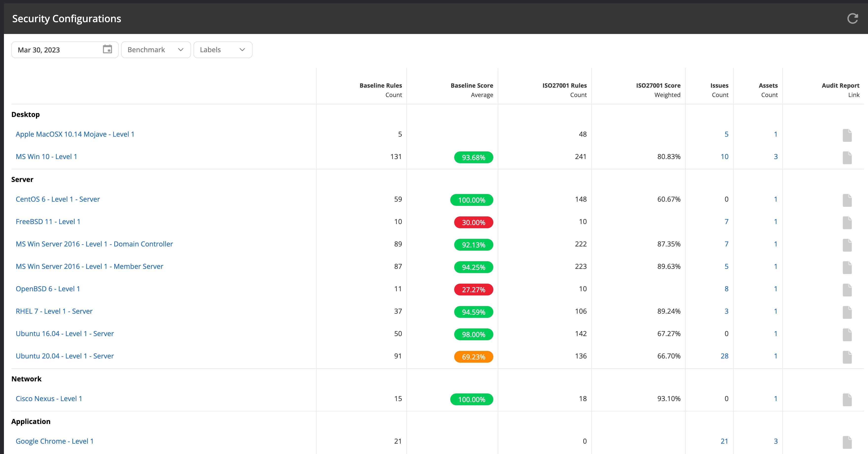Open the Audit Report for Apple MacOSX 10.14 Mojave

point(848,135)
